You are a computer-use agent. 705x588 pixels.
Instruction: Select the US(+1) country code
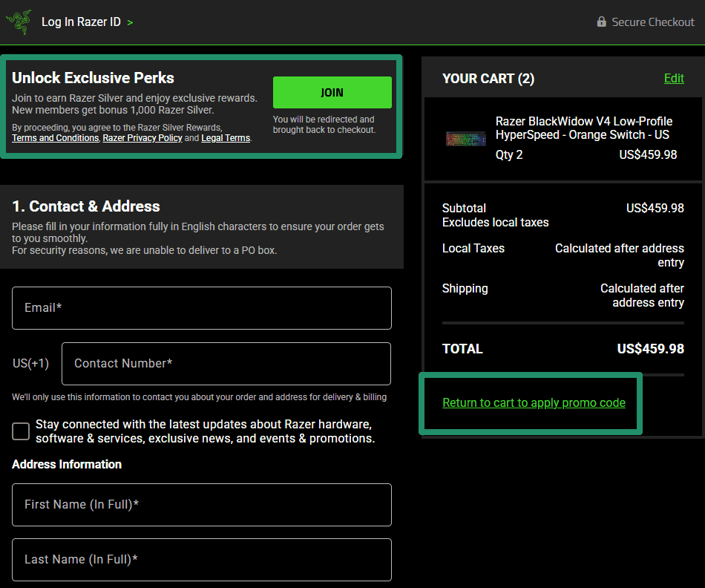[30, 364]
